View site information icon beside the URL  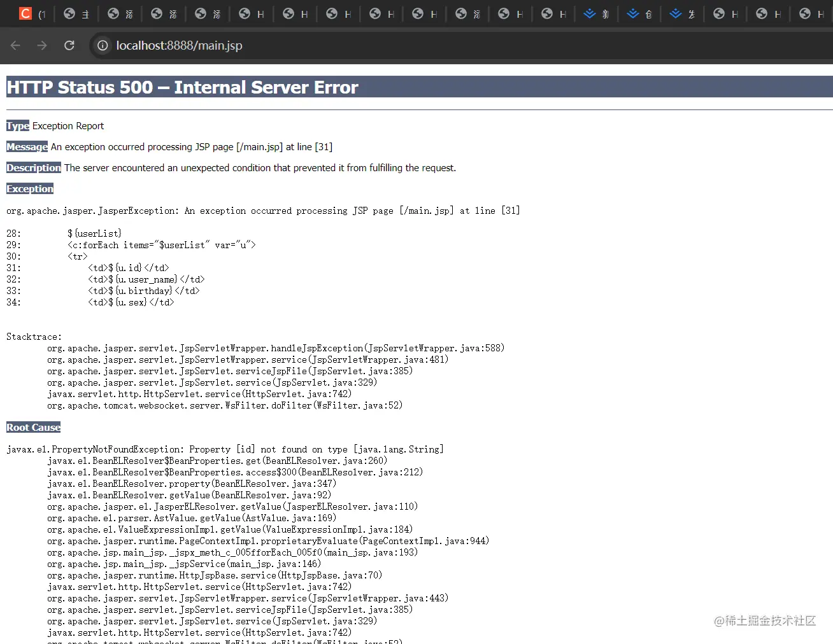(x=103, y=45)
